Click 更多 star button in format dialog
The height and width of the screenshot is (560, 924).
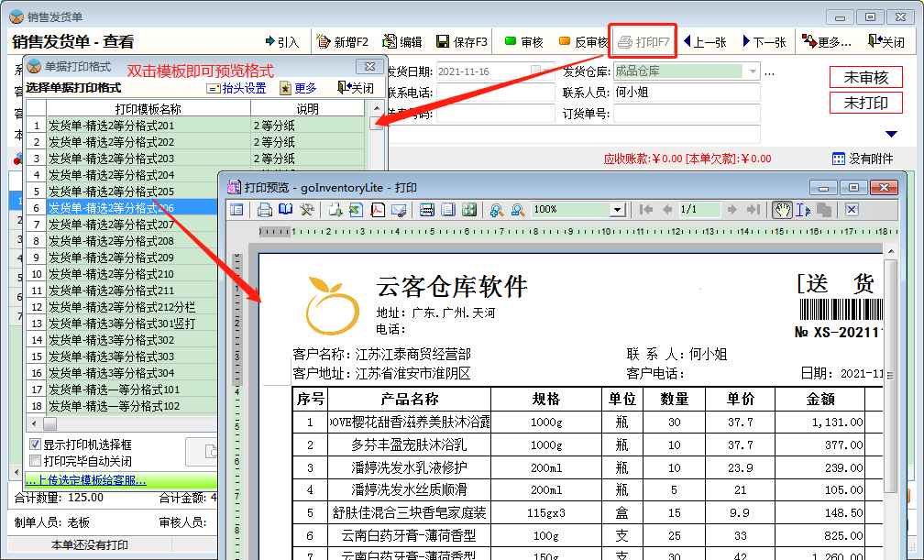point(298,88)
